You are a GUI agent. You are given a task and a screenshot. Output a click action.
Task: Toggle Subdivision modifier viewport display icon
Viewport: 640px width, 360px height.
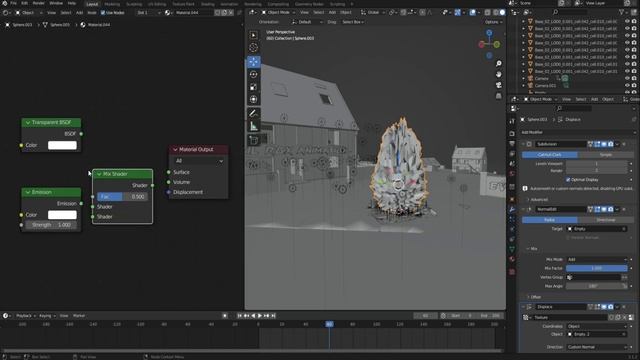click(x=604, y=144)
